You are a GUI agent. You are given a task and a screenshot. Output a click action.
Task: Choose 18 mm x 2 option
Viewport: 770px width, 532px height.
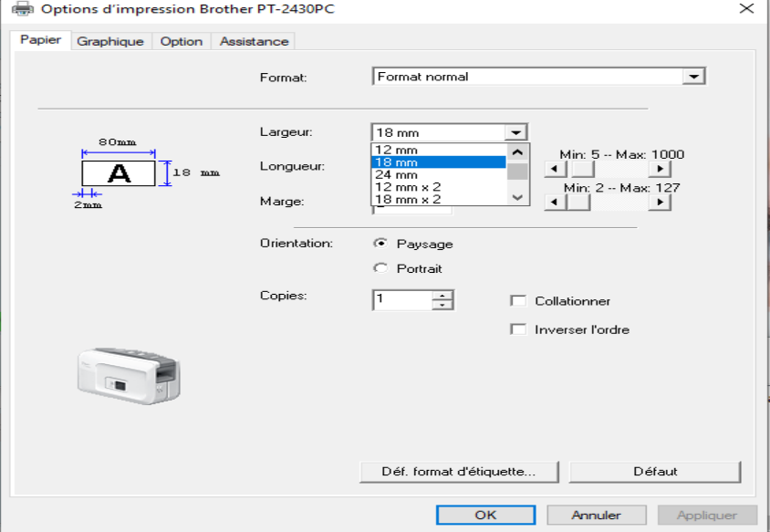click(x=439, y=199)
